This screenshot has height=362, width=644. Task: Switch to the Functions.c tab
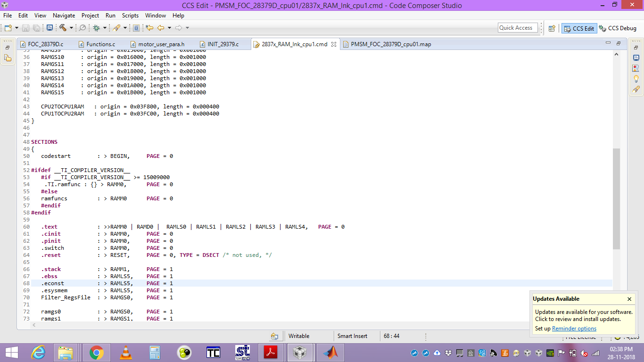(100, 44)
